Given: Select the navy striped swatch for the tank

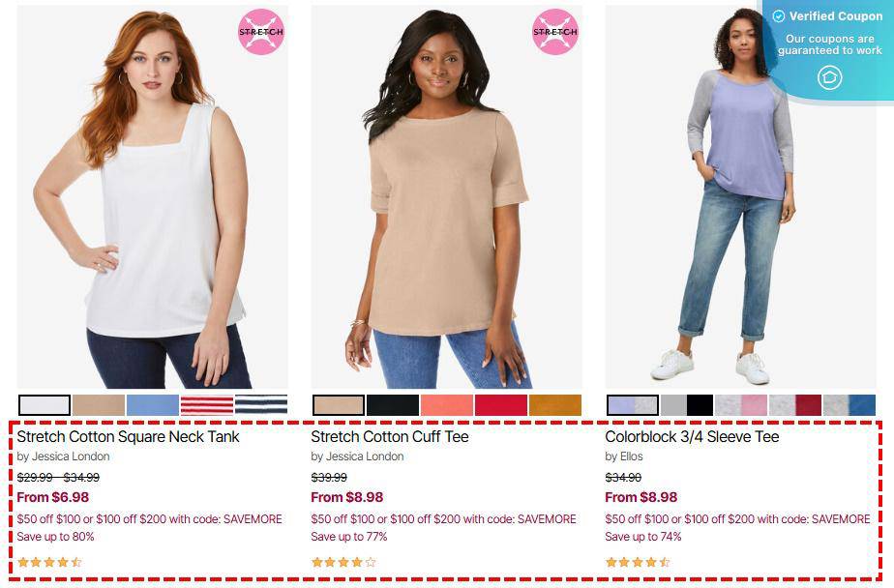Looking at the screenshot, I should click(261, 405).
